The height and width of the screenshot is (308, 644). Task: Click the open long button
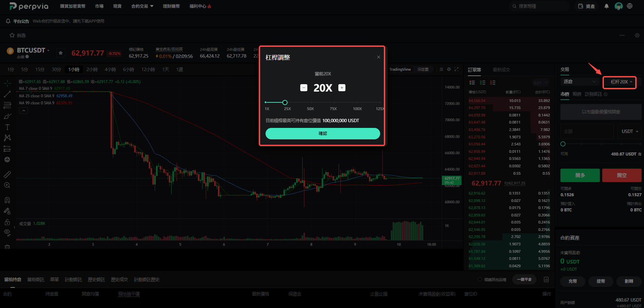[580, 175]
